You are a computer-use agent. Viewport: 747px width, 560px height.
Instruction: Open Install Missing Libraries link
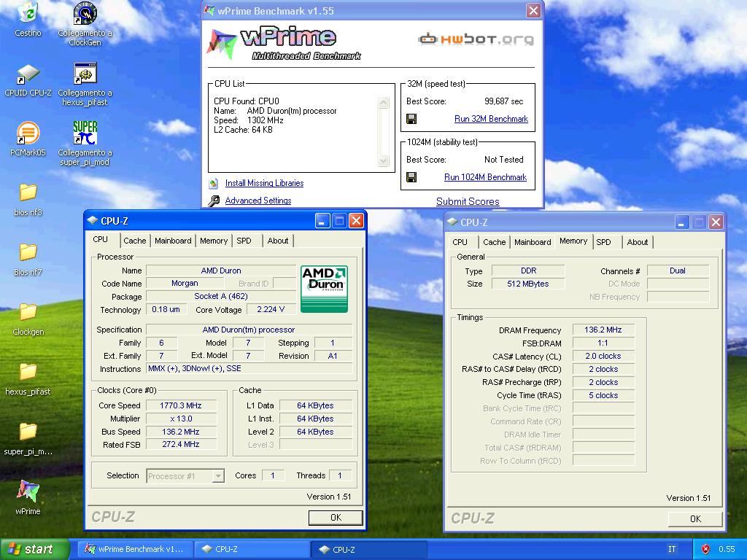click(x=264, y=183)
